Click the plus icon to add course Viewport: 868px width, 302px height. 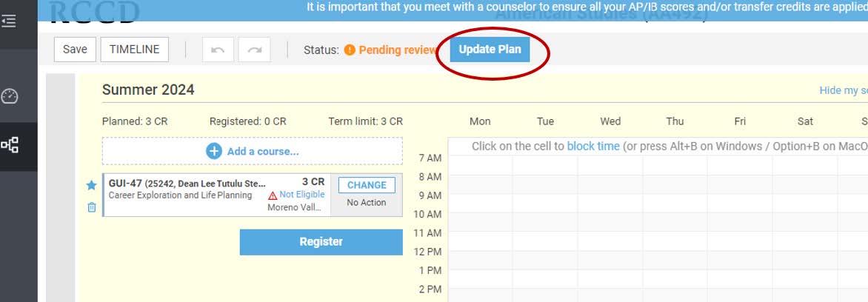(x=214, y=151)
